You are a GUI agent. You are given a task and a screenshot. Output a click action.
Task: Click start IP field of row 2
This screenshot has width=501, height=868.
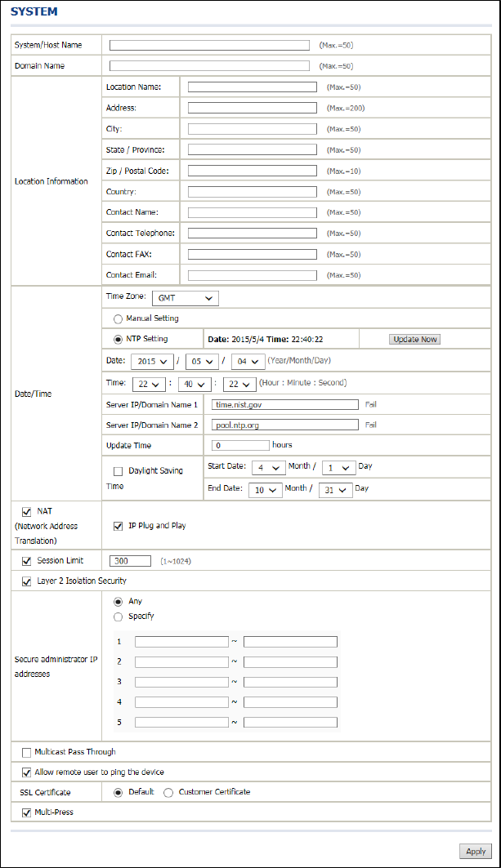click(x=181, y=662)
